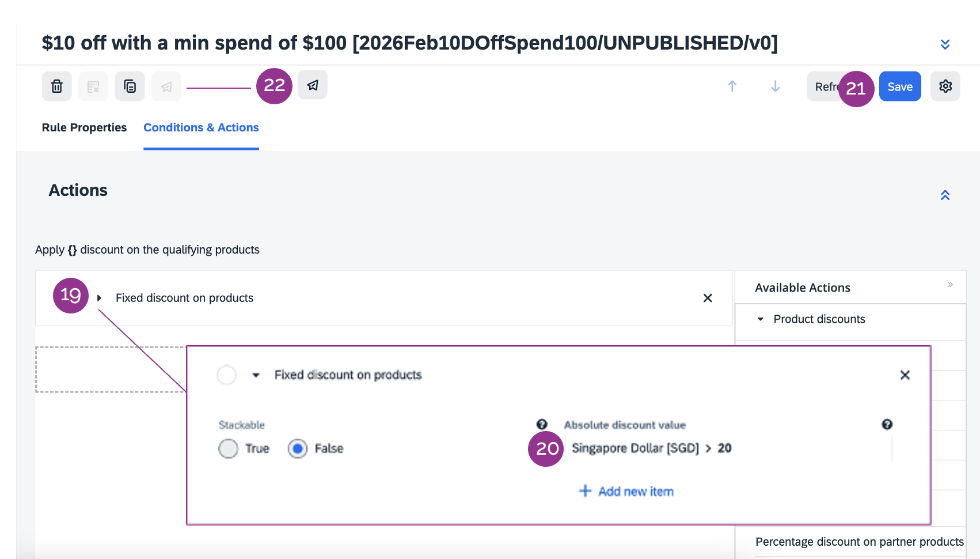Click the move up arrow icon
Viewport: 980px width, 559px height.
(x=732, y=86)
